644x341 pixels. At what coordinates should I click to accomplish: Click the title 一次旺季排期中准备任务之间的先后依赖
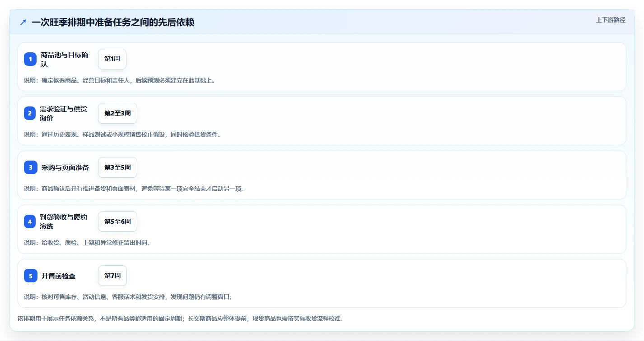[113, 22]
